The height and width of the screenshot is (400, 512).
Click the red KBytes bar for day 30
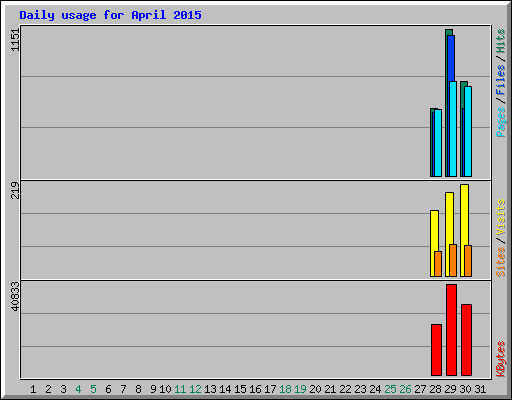[466, 340]
